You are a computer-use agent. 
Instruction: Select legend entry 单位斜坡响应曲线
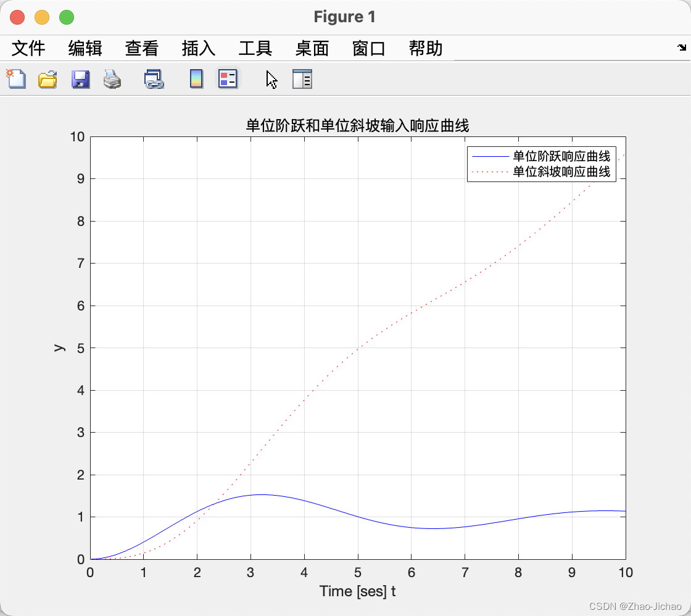coord(561,172)
